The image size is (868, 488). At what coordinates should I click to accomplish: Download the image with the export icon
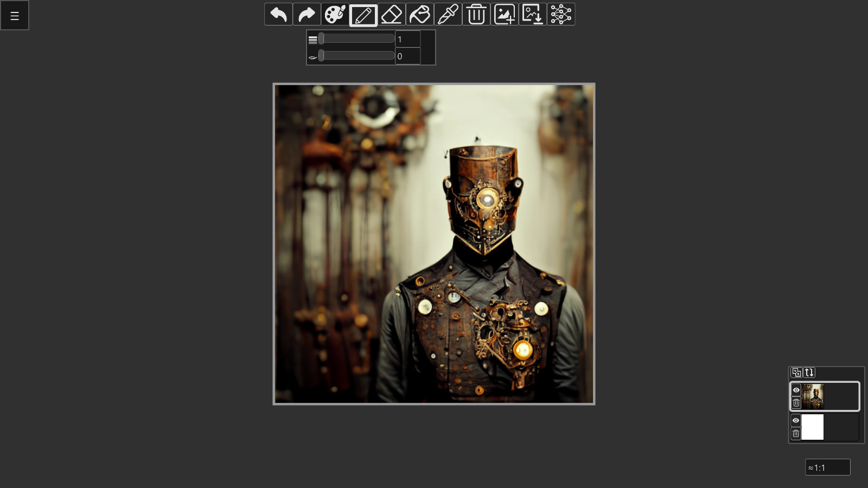(533, 14)
